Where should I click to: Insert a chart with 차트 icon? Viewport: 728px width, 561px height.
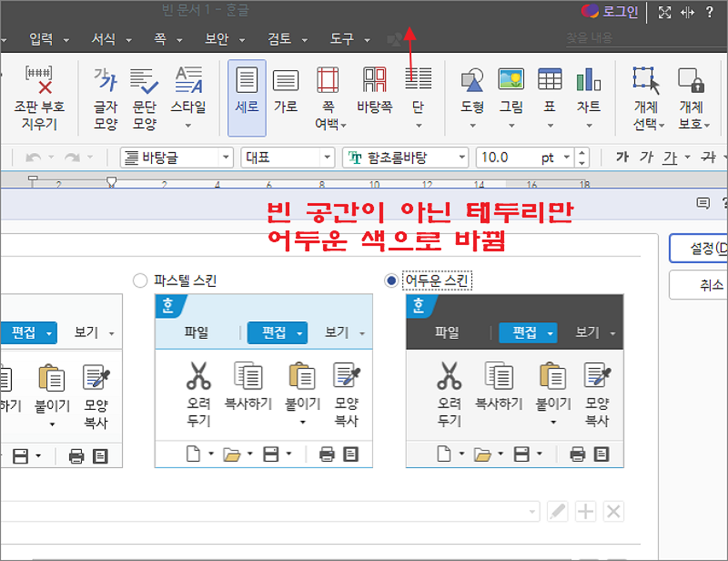tap(589, 79)
